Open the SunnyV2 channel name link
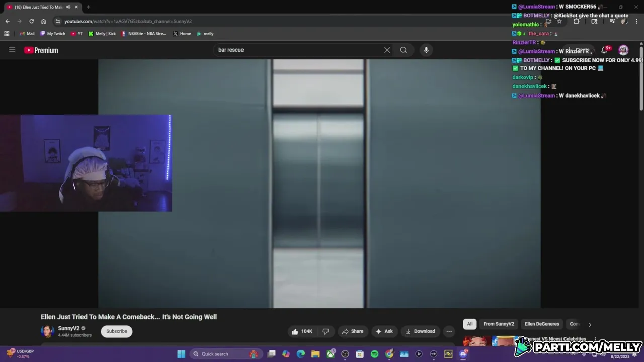644x362 pixels. tap(69, 328)
